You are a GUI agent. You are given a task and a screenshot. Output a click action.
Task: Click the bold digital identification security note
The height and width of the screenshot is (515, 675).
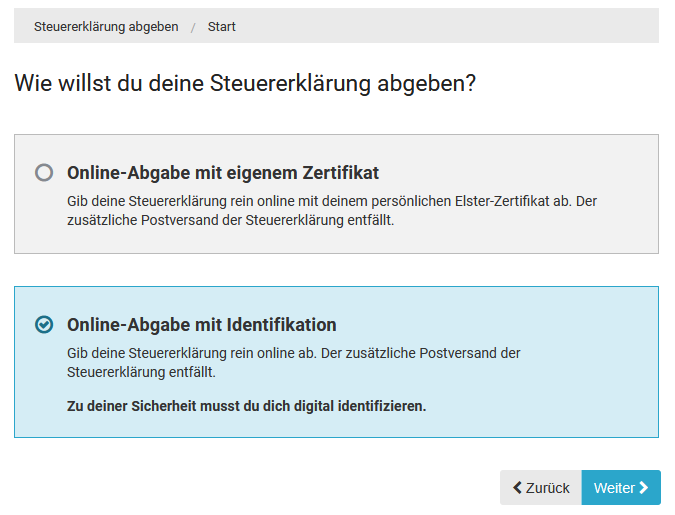click(x=246, y=406)
